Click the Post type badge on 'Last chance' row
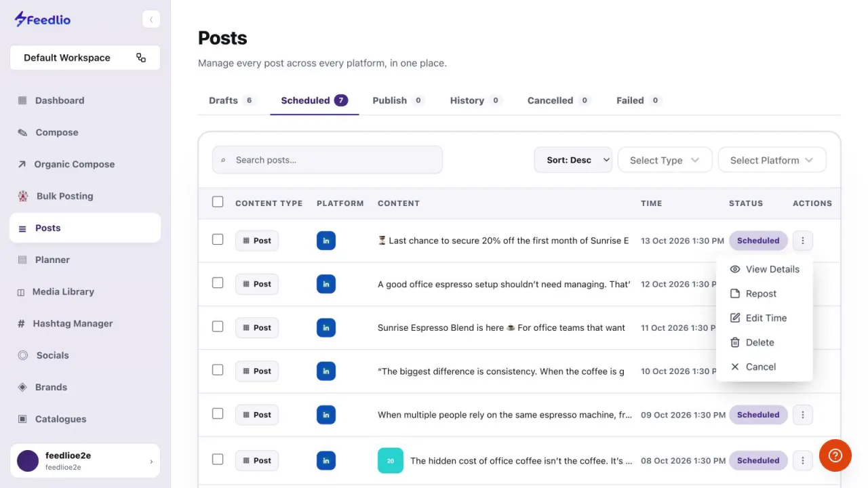Image resolution: width=868 pixels, height=488 pixels. (x=257, y=241)
